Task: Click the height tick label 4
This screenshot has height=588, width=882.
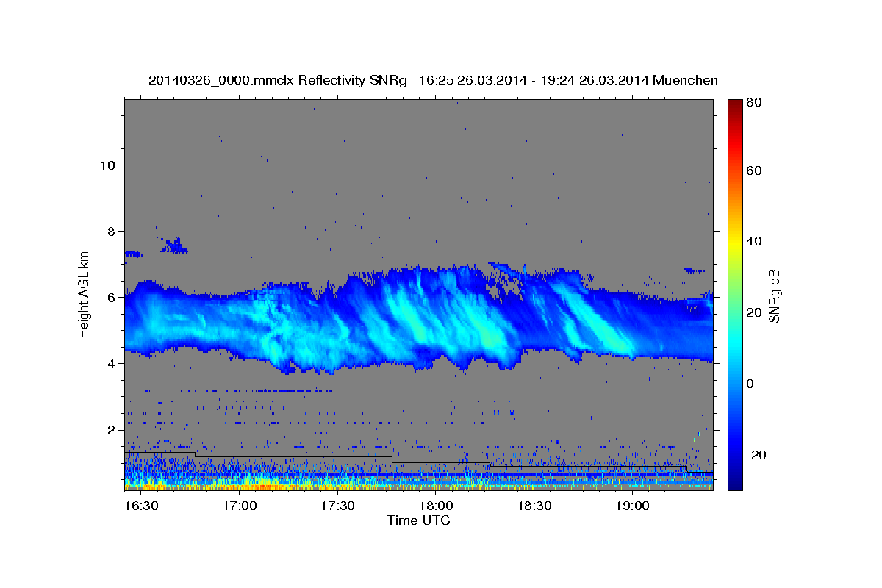Action: coord(110,363)
